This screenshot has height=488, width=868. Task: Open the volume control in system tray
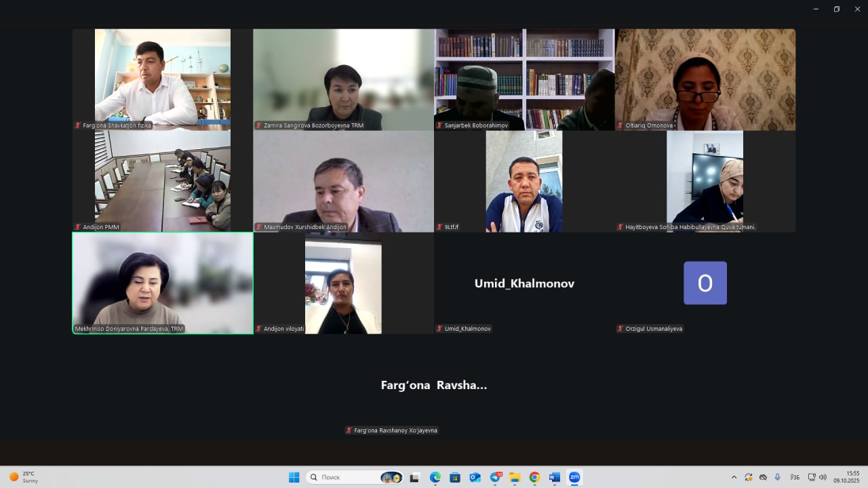(823, 477)
